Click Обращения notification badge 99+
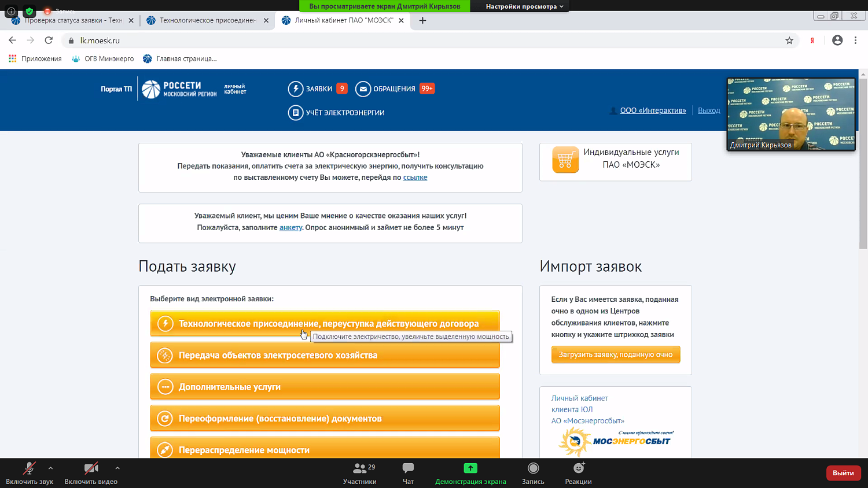868x488 pixels. (x=427, y=88)
